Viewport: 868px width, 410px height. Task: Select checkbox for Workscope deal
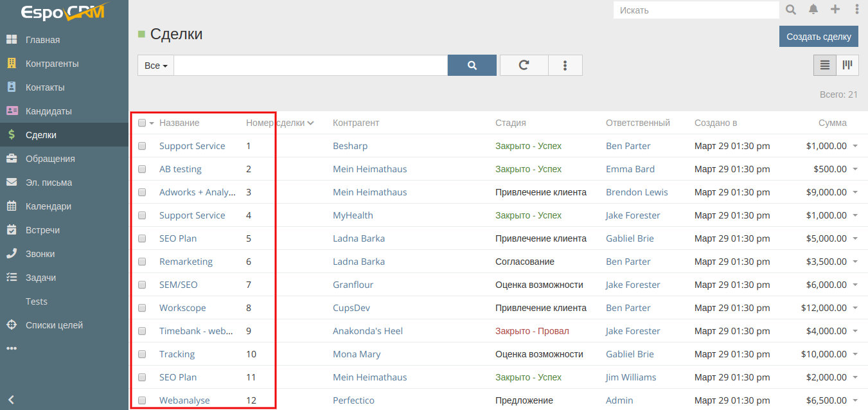coord(142,308)
